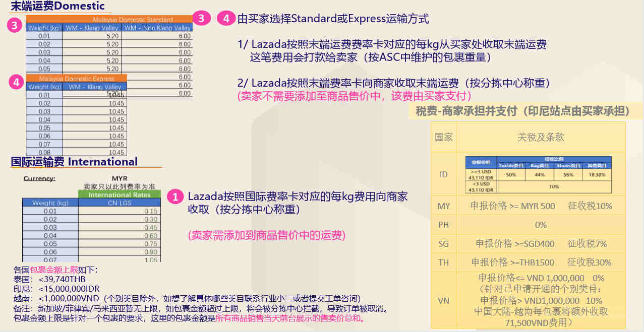644x332 pixels.
Task: Select the 10% cell in the ID table
Action: [554, 186]
